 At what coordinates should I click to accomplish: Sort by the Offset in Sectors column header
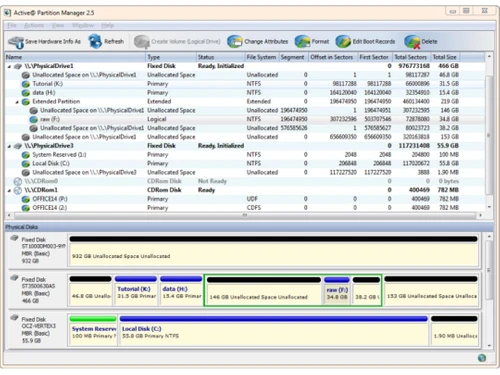click(333, 57)
